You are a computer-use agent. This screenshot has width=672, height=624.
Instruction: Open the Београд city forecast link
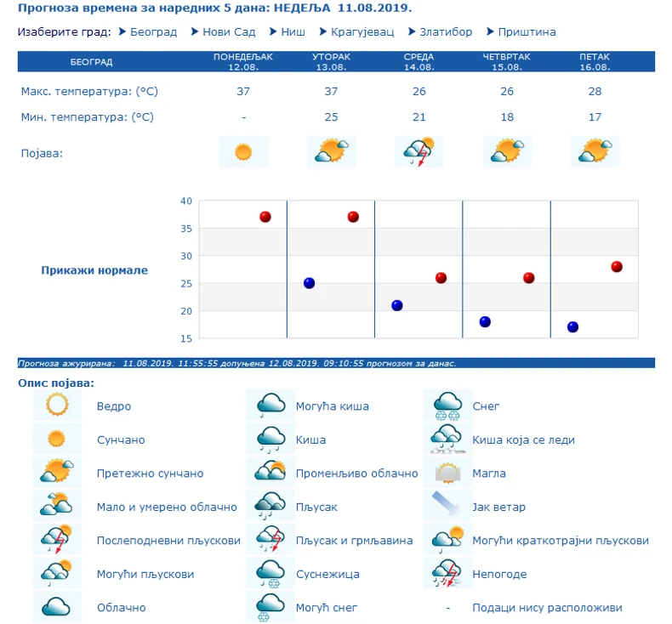click(153, 32)
